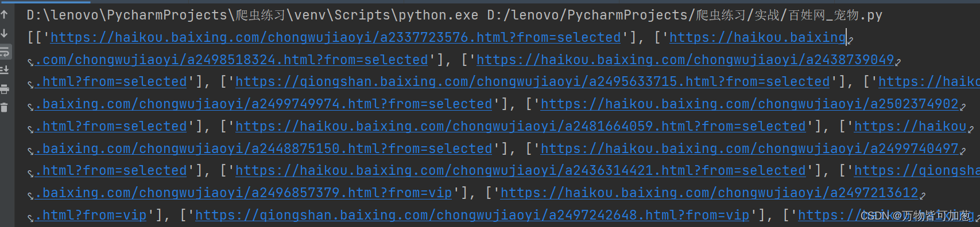
Task: Open the a2498518324.html wrapped link
Action: (x=231, y=60)
